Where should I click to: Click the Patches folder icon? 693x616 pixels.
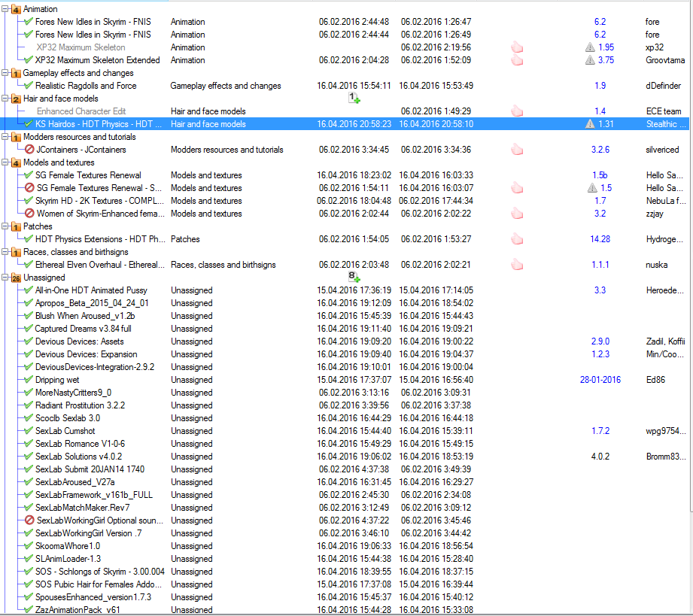[16, 226]
